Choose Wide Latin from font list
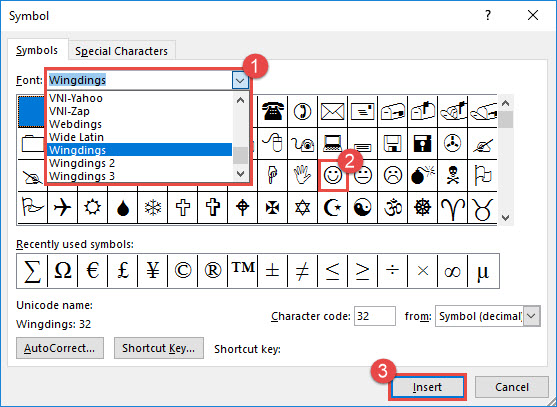 click(140, 137)
